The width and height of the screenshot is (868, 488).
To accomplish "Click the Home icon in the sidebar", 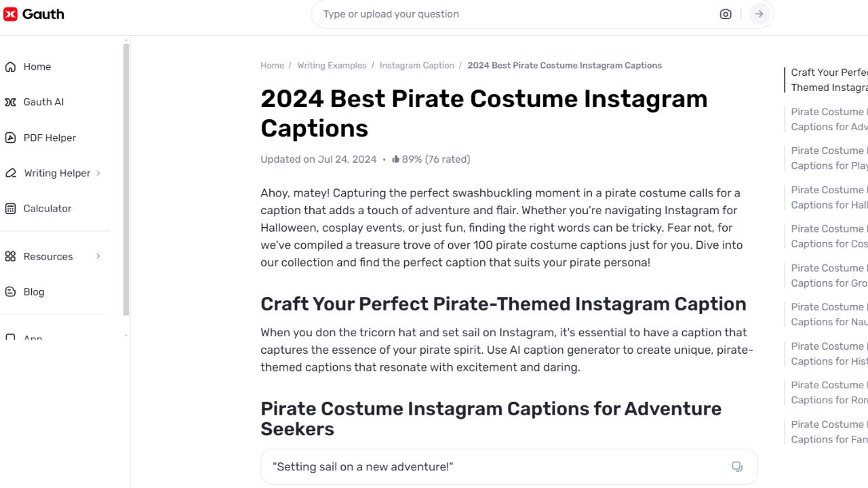I will pyautogui.click(x=10, y=66).
